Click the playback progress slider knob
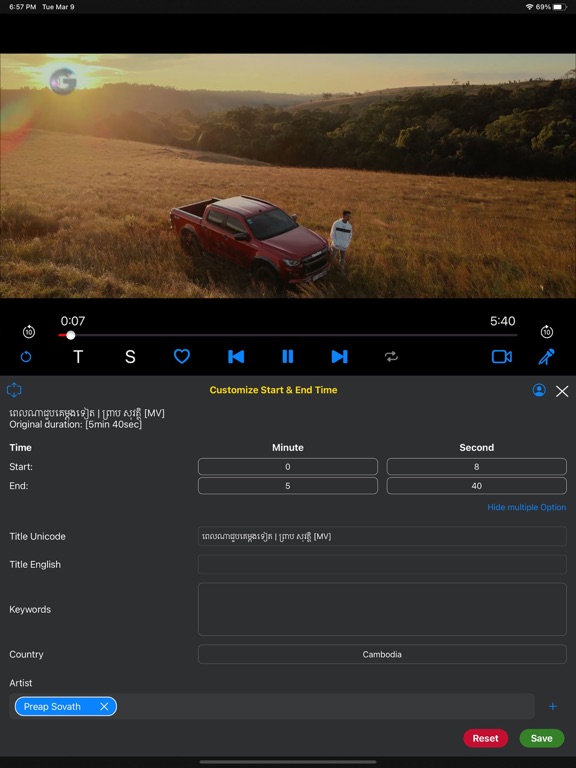The image size is (576, 768). tap(71, 335)
